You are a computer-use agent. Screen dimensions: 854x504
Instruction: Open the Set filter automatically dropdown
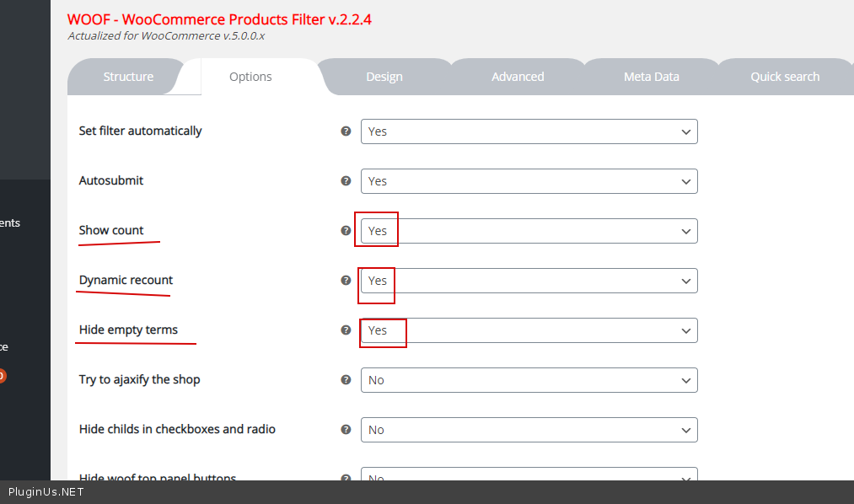[x=529, y=131]
